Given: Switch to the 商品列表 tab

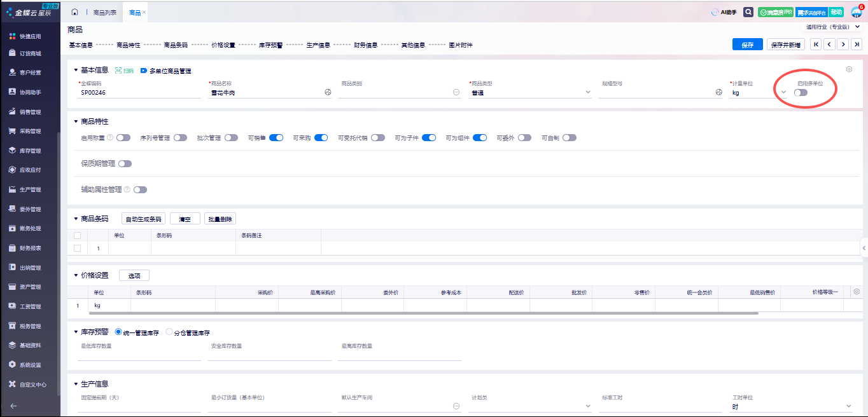Looking at the screenshot, I should (x=104, y=12).
